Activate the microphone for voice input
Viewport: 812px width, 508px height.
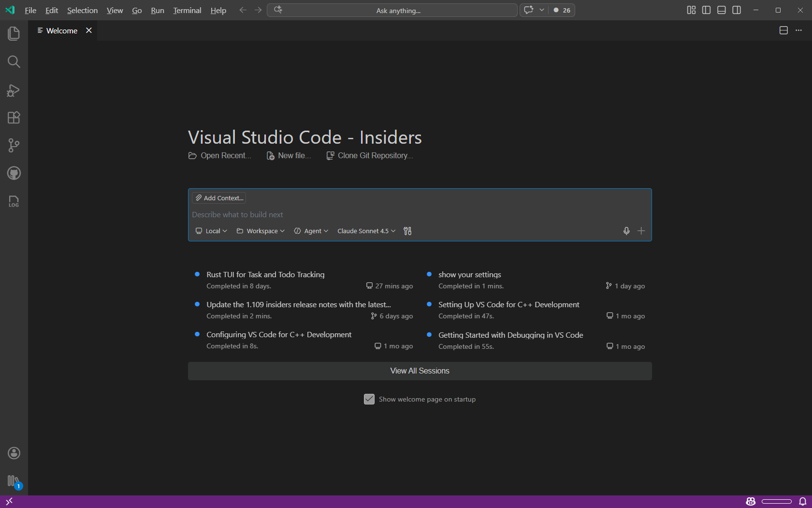pos(626,231)
